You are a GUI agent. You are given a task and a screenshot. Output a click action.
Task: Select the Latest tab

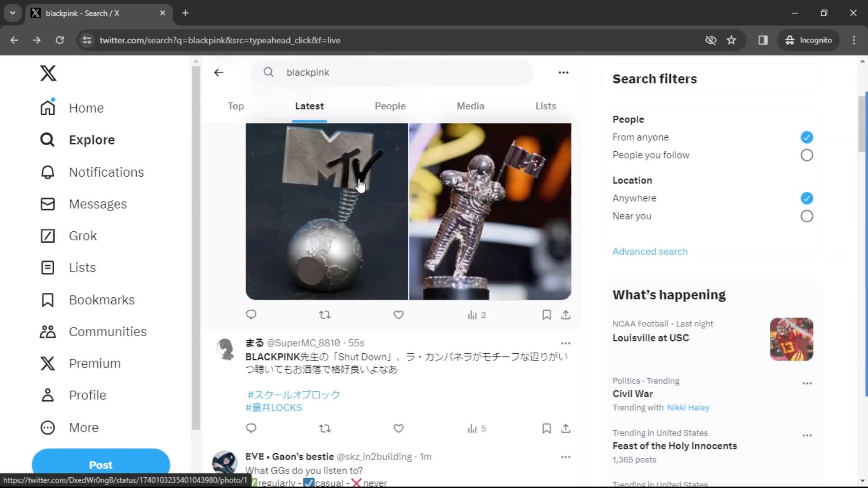click(x=309, y=106)
